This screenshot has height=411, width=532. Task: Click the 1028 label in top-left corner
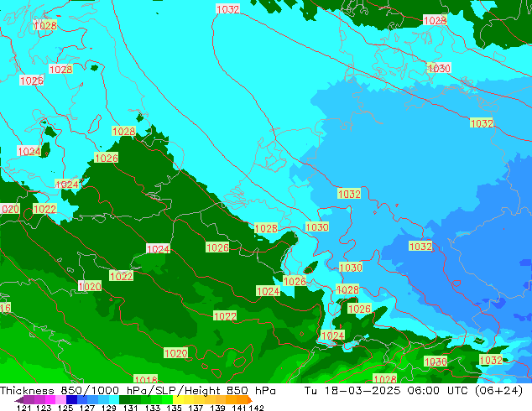45,25
